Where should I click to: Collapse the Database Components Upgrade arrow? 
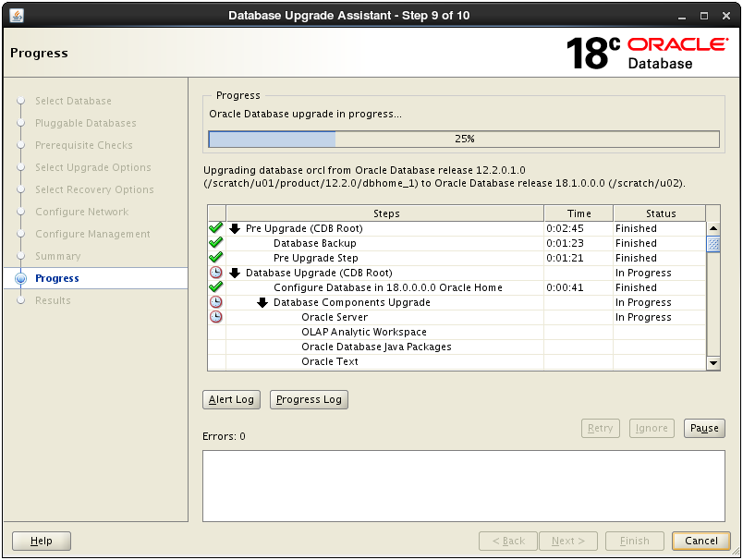tap(262, 303)
